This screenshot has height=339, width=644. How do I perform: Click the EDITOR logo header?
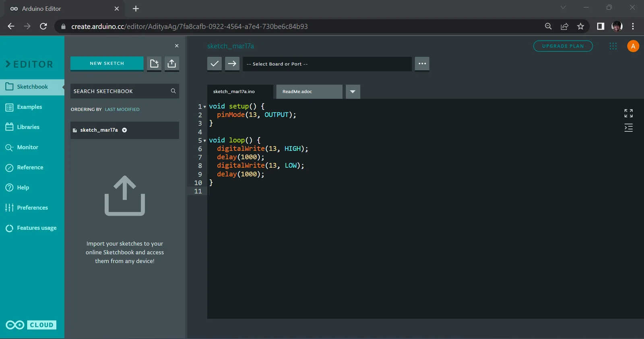click(29, 64)
